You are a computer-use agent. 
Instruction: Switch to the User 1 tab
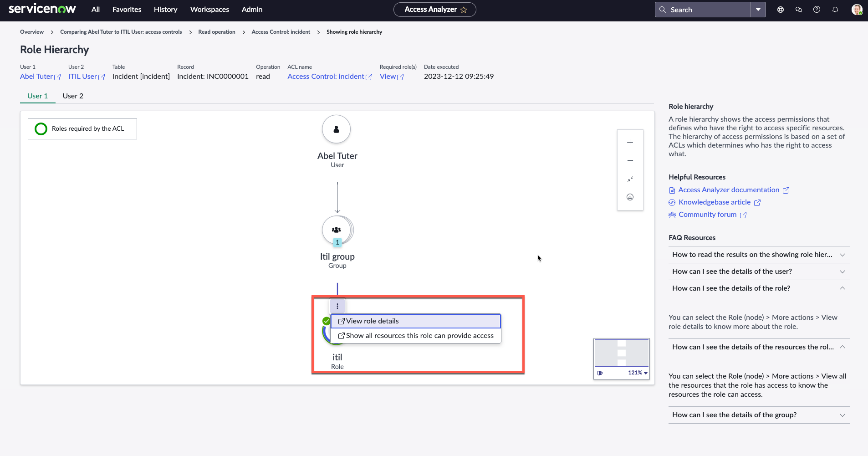click(38, 96)
